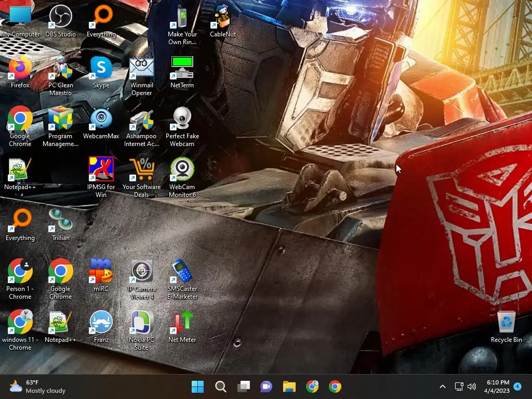Open the mIRC shortcut
Screen dimensions: 532x399
101,275
